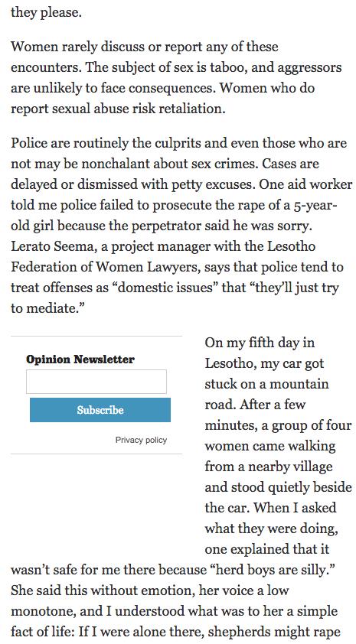Click the line "to mediate."
Viewport: 356px width, 644px height.
coord(47,308)
